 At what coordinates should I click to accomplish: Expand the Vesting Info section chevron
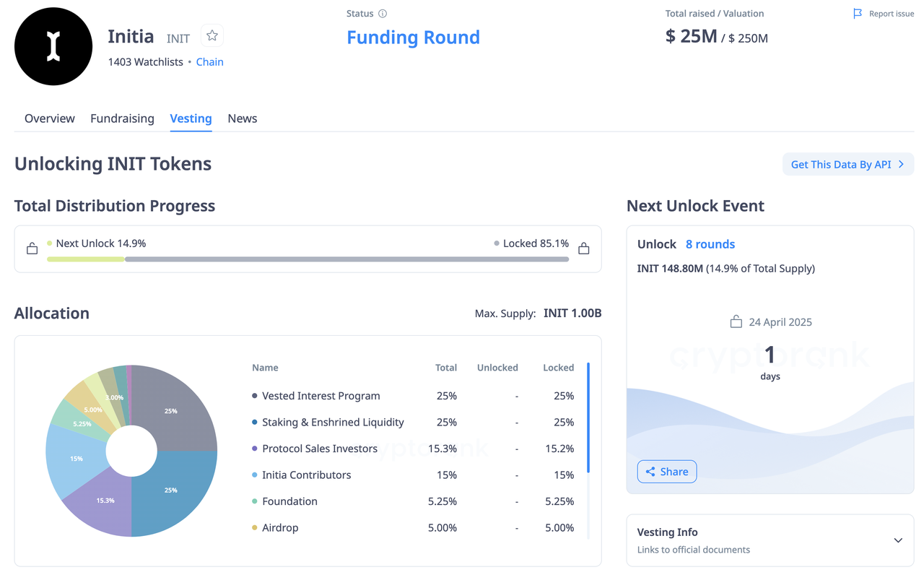tap(898, 540)
